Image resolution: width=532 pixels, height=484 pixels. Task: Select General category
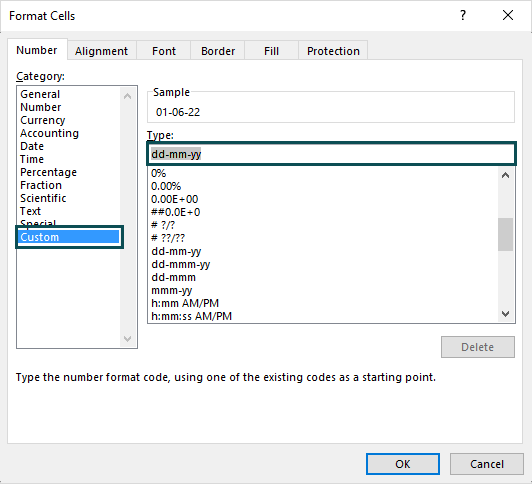click(69, 94)
